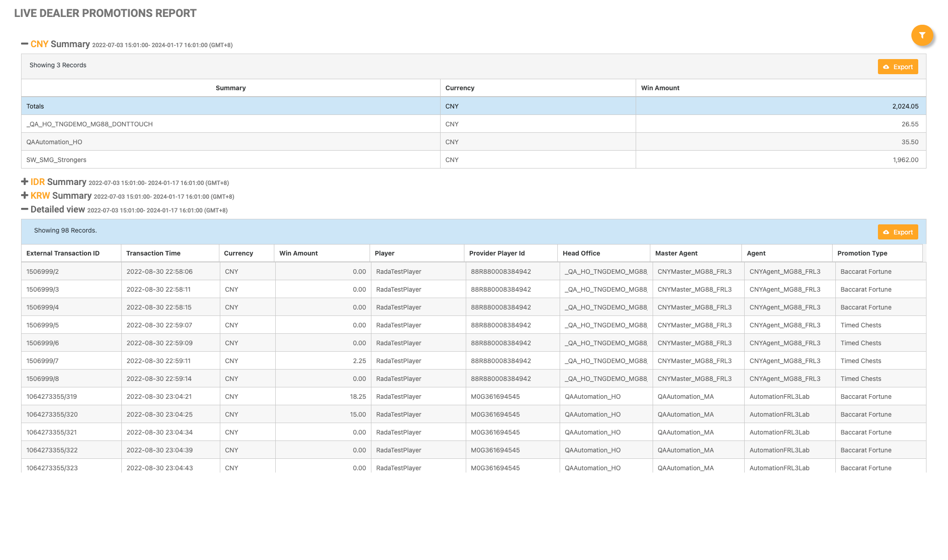Click cloud icon on CNY Summary Export

click(886, 67)
